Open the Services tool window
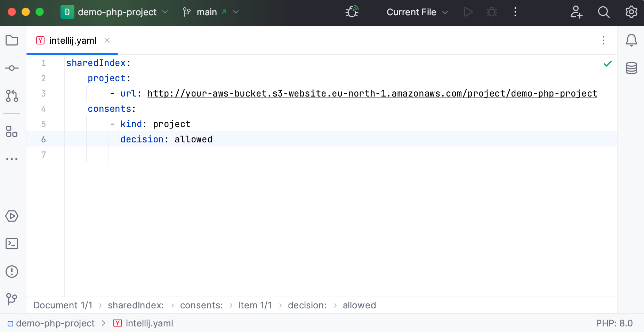This screenshot has width=644, height=332. point(12,216)
